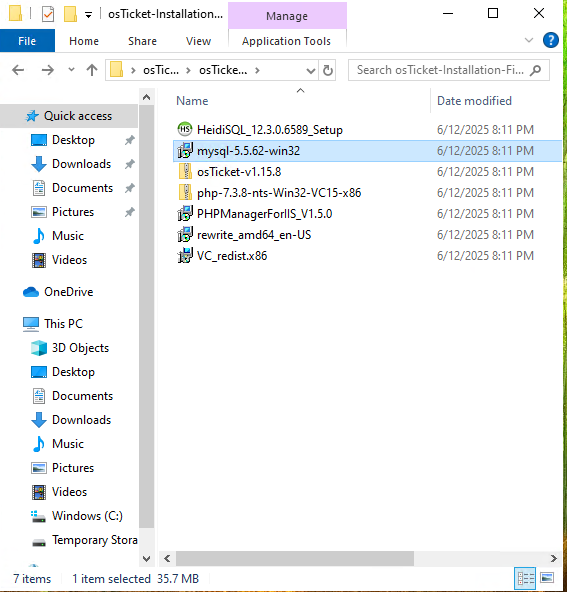Screen dimensions: 567x592
Task: Click the Manage contextual tab
Action: pos(287,16)
